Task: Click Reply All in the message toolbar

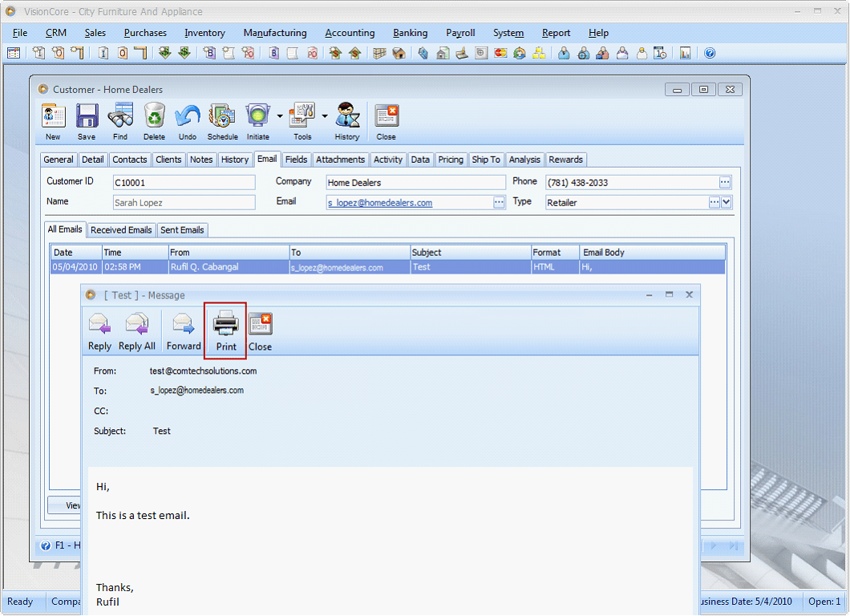Action: pyautogui.click(x=136, y=330)
